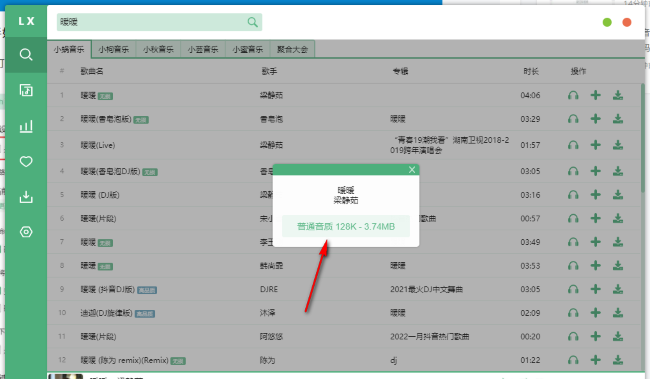650x379 pixels.
Task: Download 暖暖 (抖音DJ版) by DJRE
Action: pyautogui.click(x=618, y=289)
